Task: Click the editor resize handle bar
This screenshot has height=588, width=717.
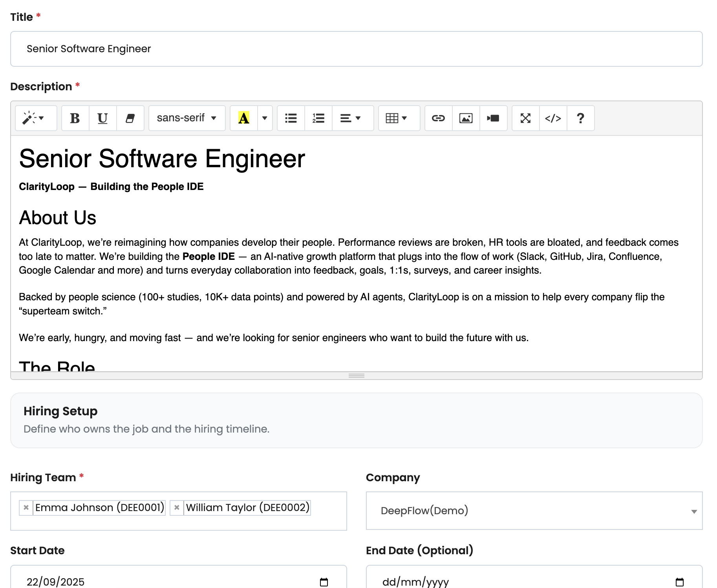Action: click(x=356, y=376)
